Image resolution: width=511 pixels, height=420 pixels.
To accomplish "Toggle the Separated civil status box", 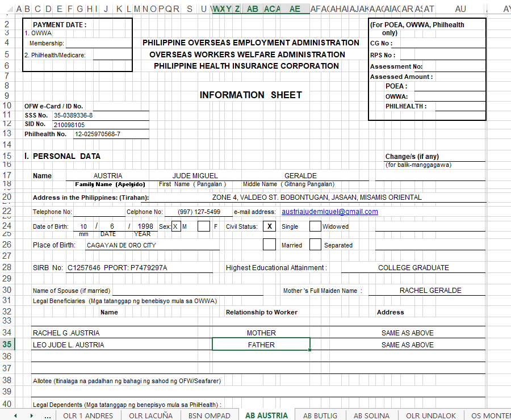I will 315,245.
